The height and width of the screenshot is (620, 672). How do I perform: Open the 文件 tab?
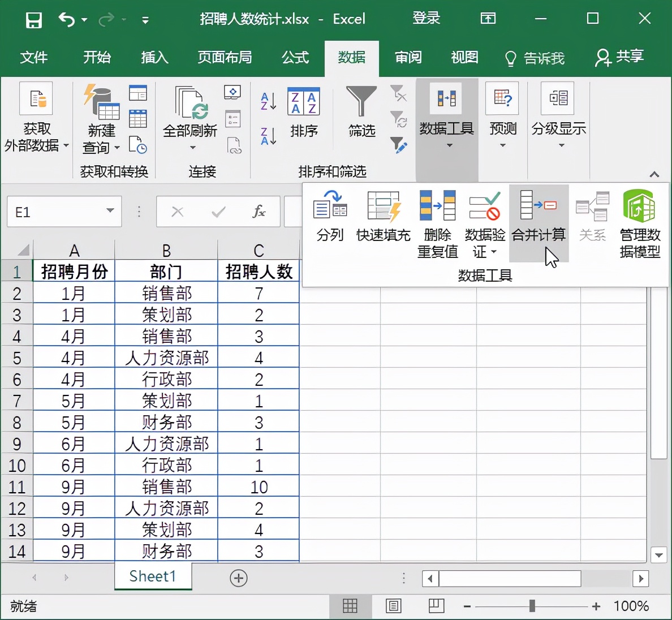pos(34,57)
